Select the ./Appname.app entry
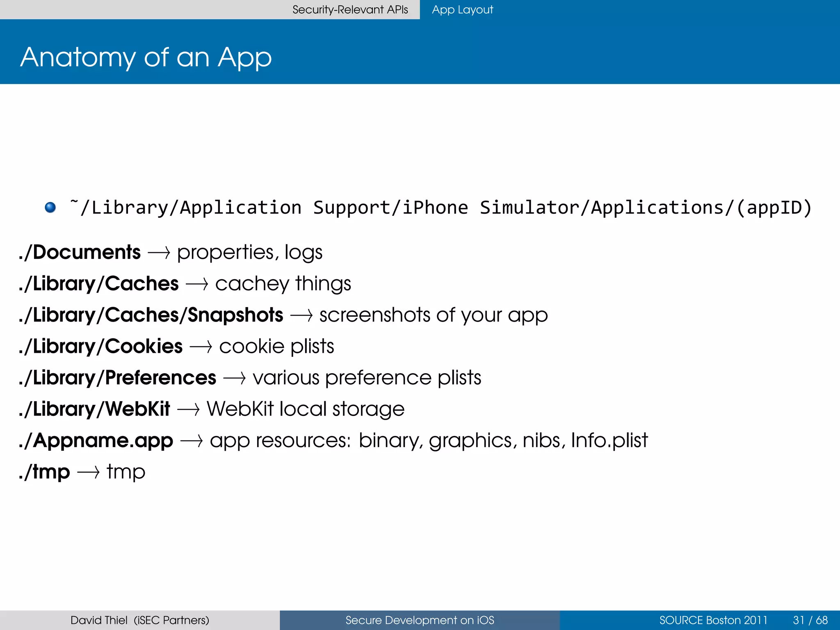 point(96,441)
